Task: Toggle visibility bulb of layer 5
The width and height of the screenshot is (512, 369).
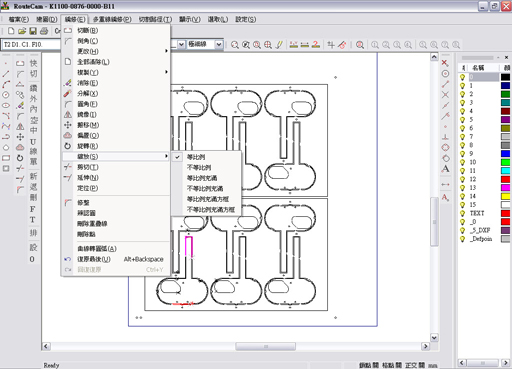Action: tap(462, 120)
